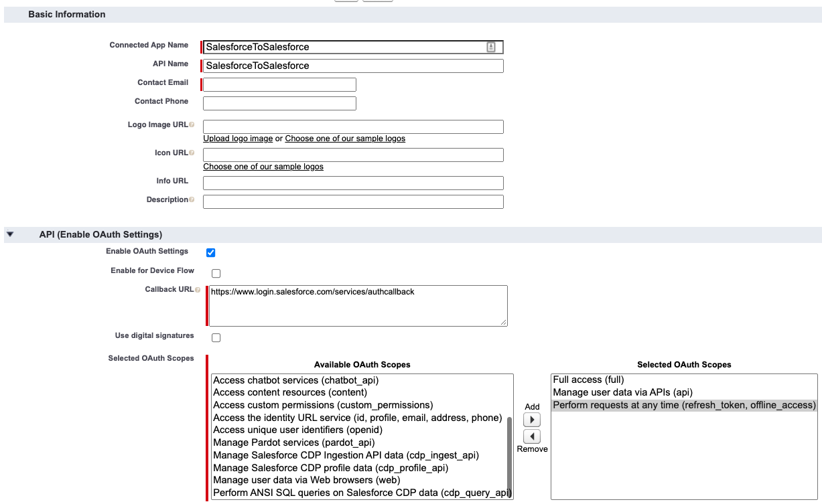Click the icon inside the Connected App Name field
822x504 pixels.
491,47
